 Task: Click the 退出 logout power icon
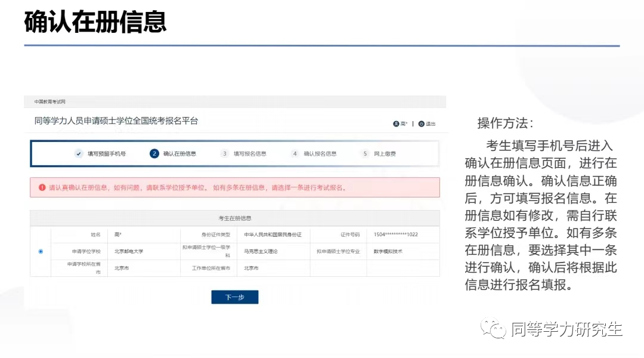pyautogui.click(x=421, y=124)
